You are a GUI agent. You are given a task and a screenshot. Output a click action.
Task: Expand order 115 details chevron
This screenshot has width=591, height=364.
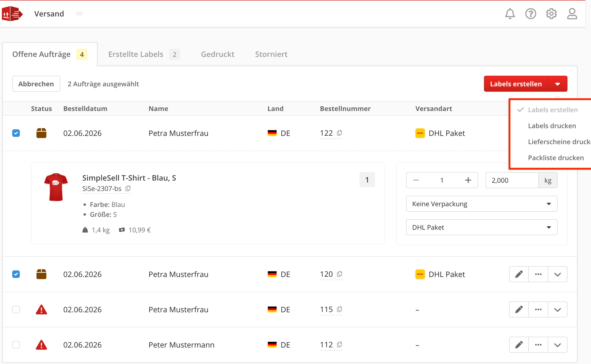click(x=558, y=309)
